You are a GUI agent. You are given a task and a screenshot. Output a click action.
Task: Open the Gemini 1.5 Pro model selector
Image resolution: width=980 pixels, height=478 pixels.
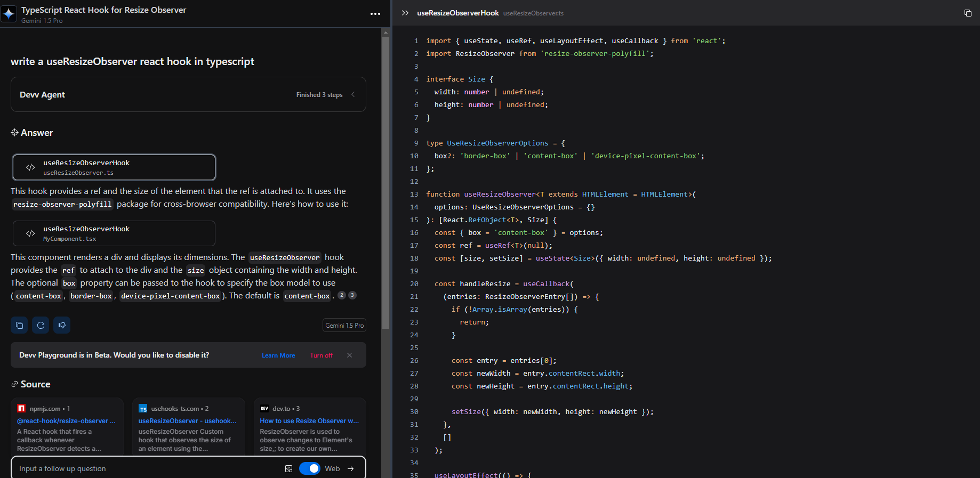344,325
